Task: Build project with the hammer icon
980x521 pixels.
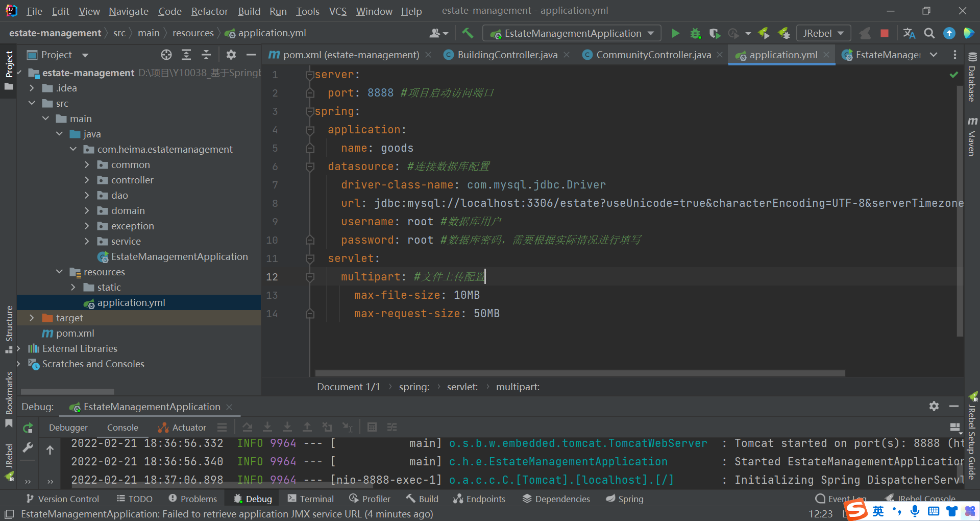Action: [467, 33]
